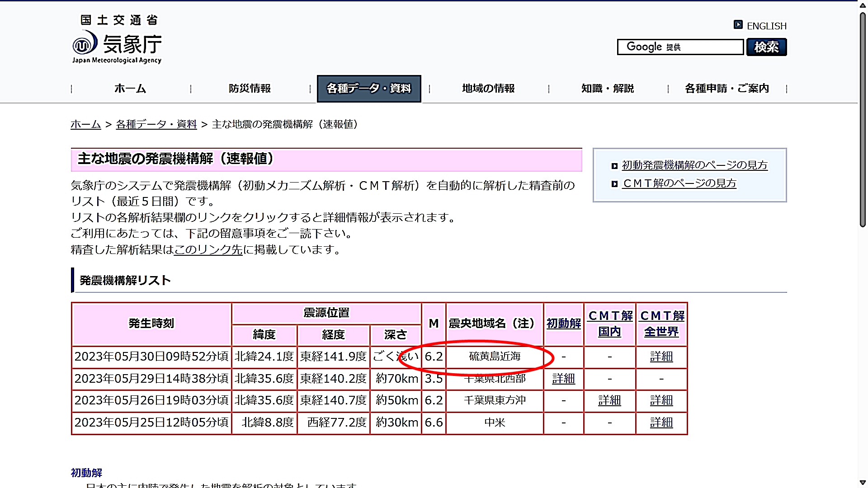Open the 地域の情報 menu
Image resolution: width=868 pixels, height=488 pixels.
[x=488, y=89]
